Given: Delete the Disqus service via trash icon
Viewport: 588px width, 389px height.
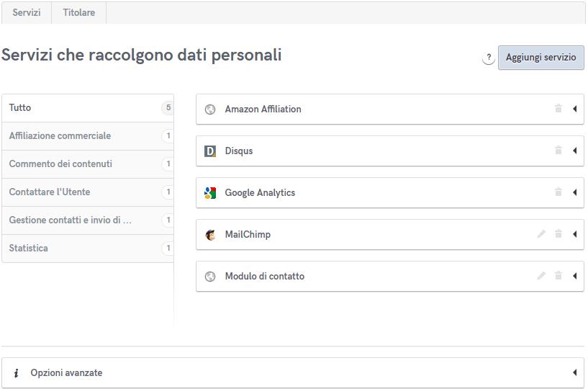Looking at the screenshot, I should pos(558,151).
